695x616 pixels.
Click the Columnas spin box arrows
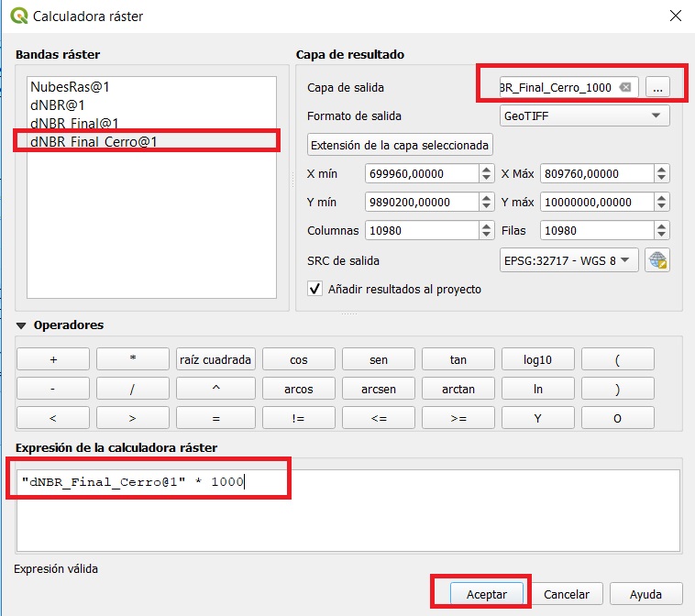(x=486, y=231)
